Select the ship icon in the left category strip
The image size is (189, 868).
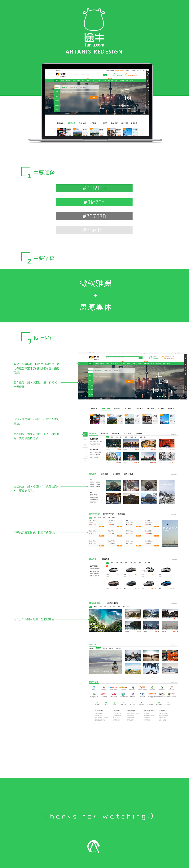coord(85,456)
